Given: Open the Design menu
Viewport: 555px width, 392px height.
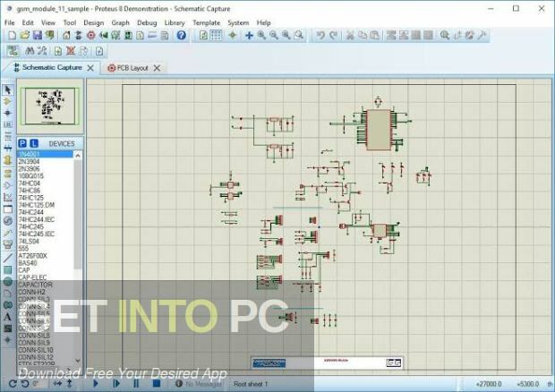Looking at the screenshot, I should point(93,22).
